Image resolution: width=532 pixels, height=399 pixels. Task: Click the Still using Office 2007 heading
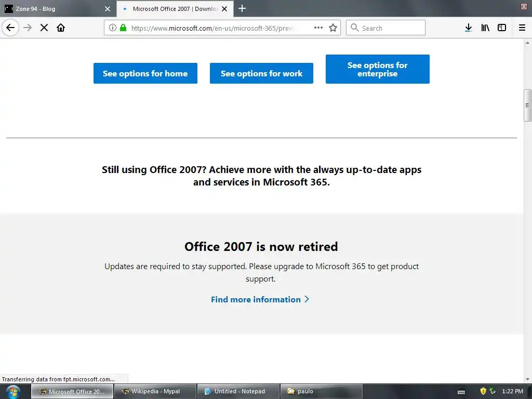tap(262, 176)
